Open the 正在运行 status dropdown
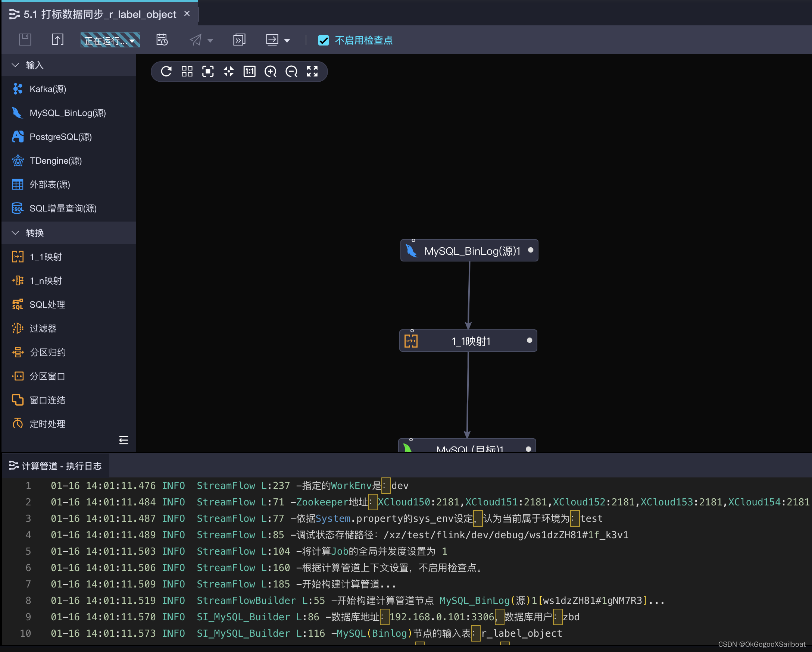The height and width of the screenshot is (652, 812). point(110,40)
